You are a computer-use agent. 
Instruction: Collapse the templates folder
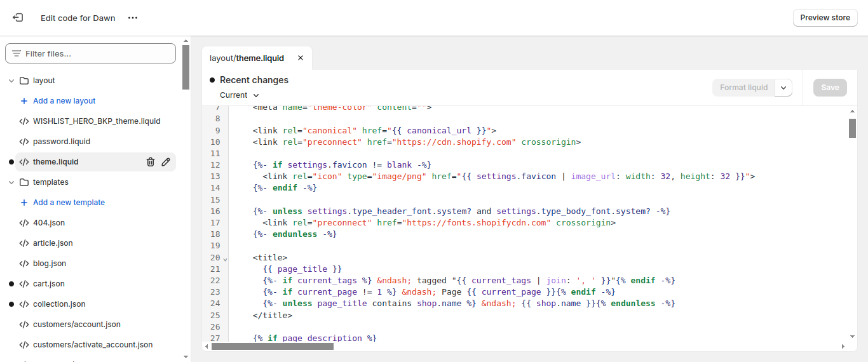click(11, 182)
